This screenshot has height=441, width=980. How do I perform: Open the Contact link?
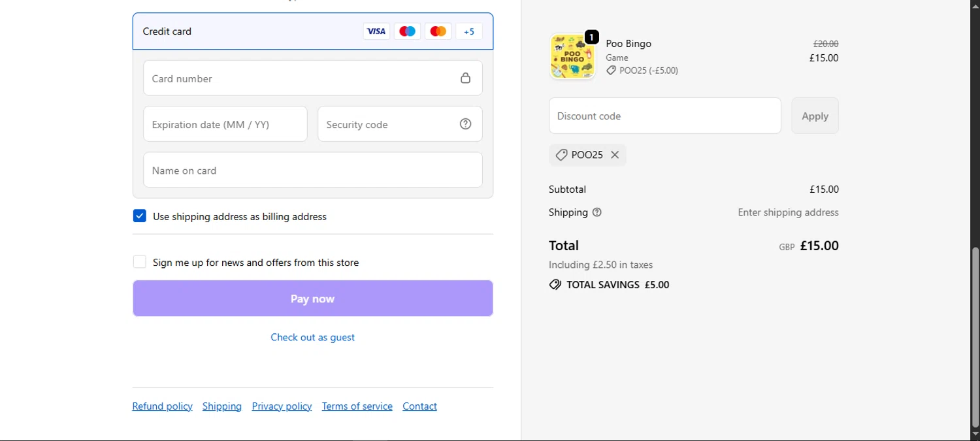419,406
